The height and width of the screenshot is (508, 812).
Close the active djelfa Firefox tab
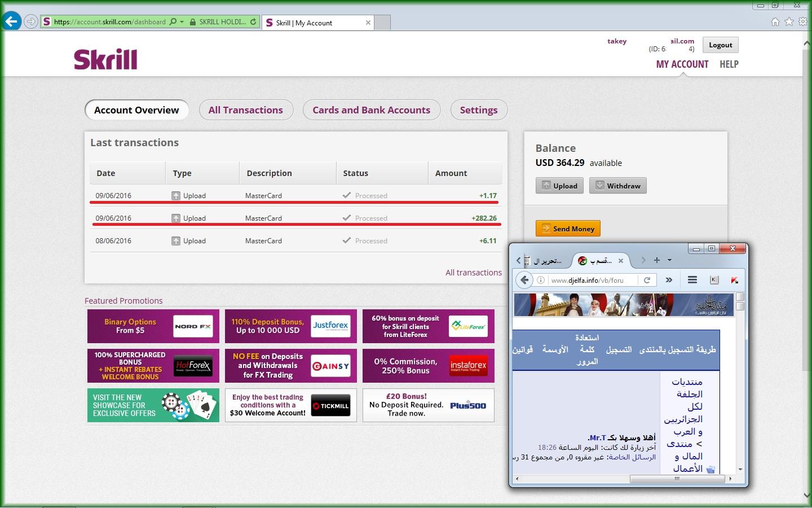620,261
